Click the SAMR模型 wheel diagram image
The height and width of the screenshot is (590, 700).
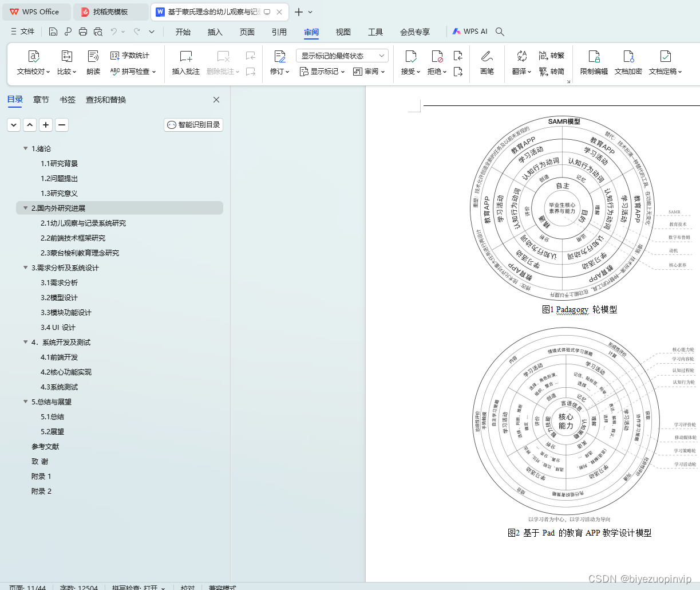pyautogui.click(x=563, y=207)
